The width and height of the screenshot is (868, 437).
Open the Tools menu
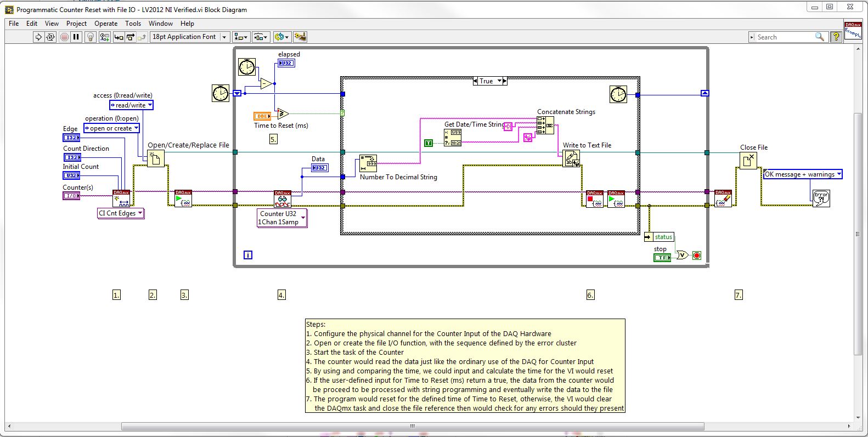(x=133, y=24)
